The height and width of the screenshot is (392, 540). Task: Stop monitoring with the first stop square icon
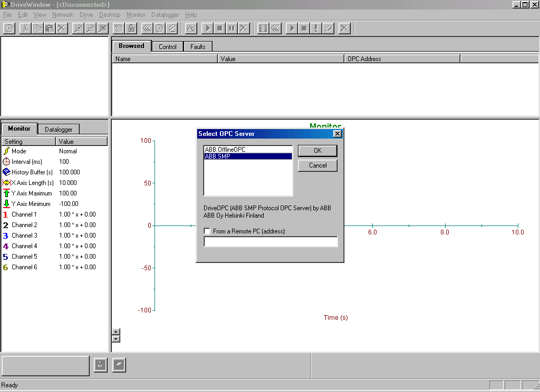point(219,28)
